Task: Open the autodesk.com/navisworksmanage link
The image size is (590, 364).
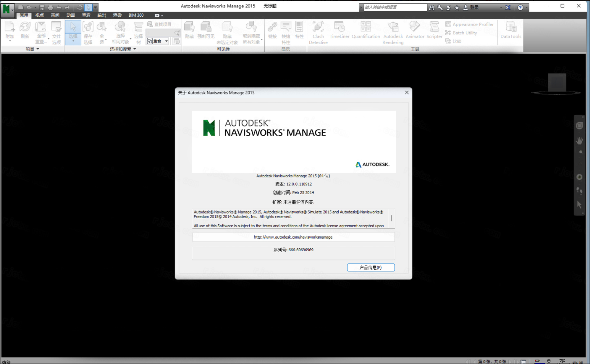Action: [293, 237]
